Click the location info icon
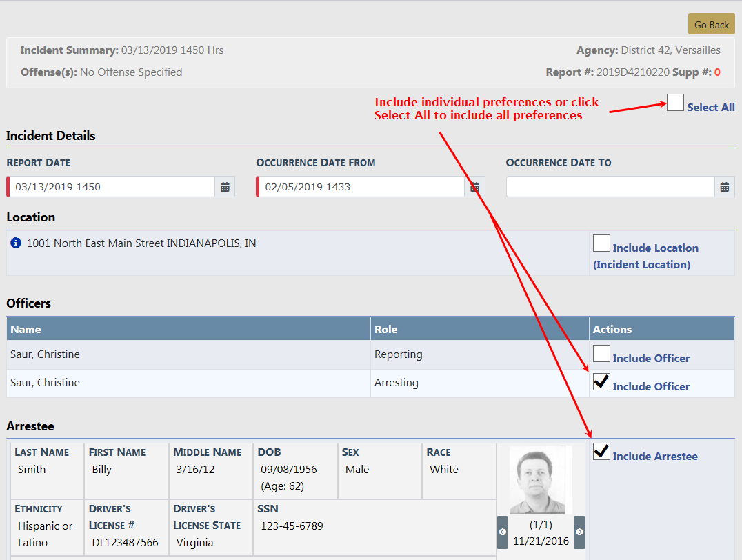Screen dimensions: 742x560 pyautogui.click(x=16, y=243)
